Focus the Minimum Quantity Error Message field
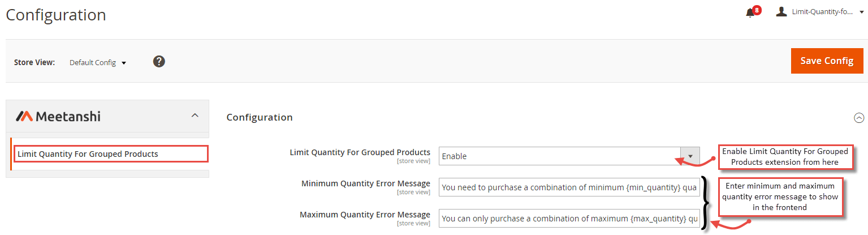This screenshot has width=868, height=235. (x=569, y=187)
